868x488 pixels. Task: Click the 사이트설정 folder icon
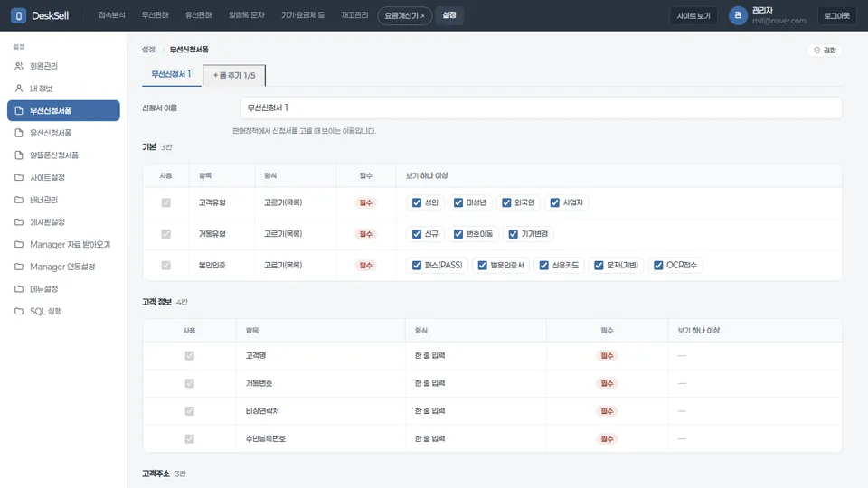click(x=19, y=178)
